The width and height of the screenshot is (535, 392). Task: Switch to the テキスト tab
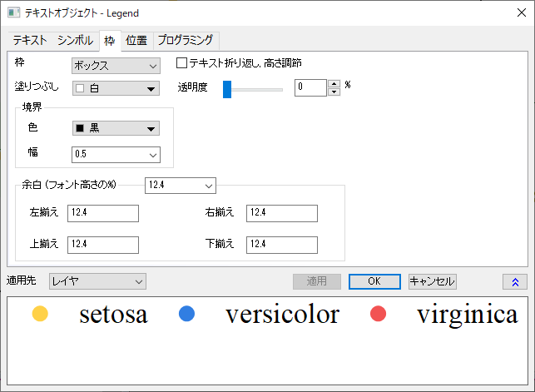pyautogui.click(x=30, y=40)
